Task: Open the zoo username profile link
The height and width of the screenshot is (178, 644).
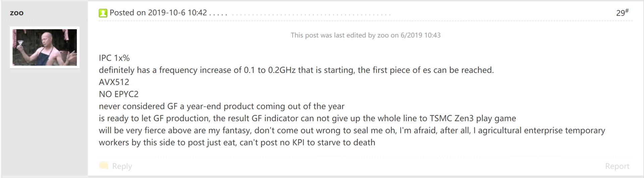Action: click(x=17, y=13)
